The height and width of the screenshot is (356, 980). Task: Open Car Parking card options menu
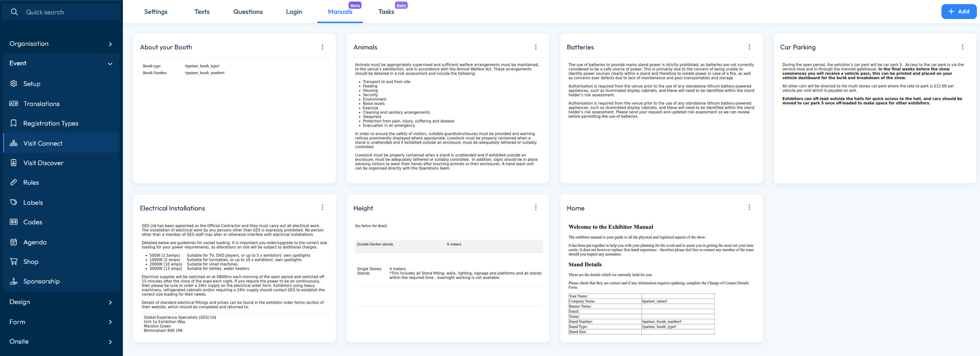click(x=963, y=47)
